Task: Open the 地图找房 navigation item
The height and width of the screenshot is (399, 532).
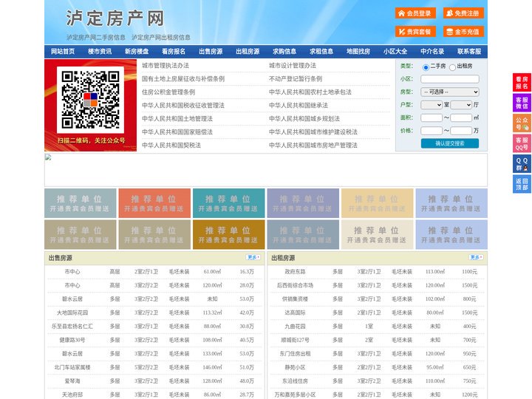Action: tap(358, 52)
